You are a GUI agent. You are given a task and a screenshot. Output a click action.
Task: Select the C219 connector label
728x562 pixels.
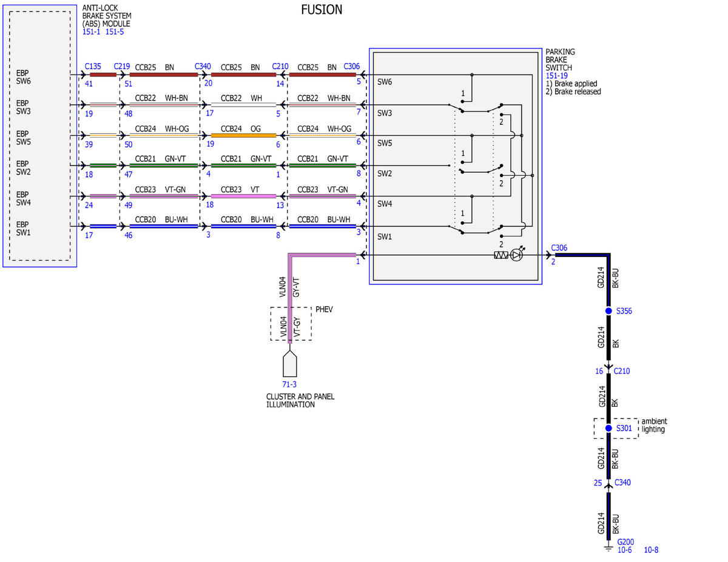point(122,66)
